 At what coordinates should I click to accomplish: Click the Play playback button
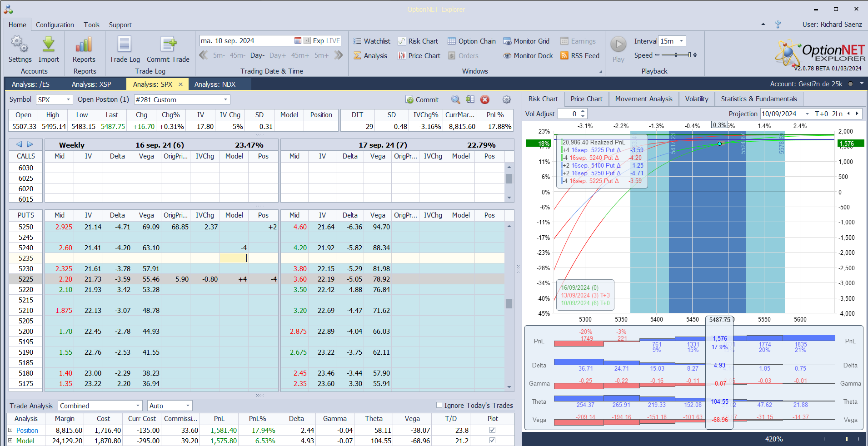(618, 45)
